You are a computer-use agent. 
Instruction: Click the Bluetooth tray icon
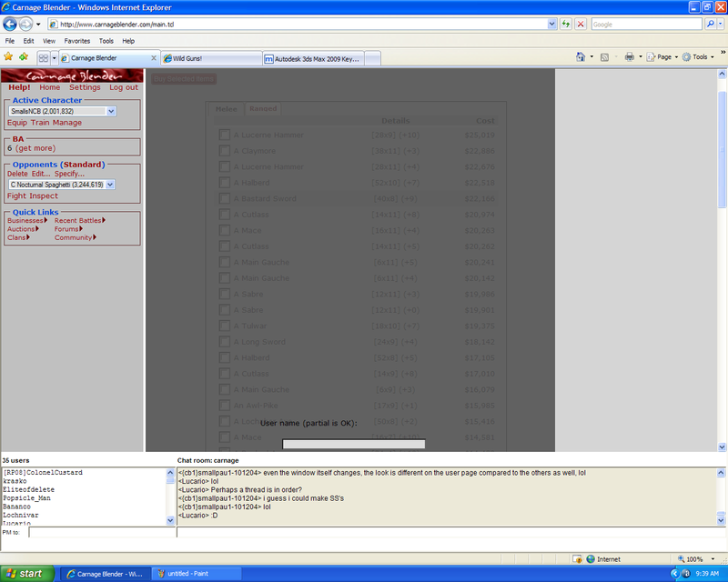(686, 574)
